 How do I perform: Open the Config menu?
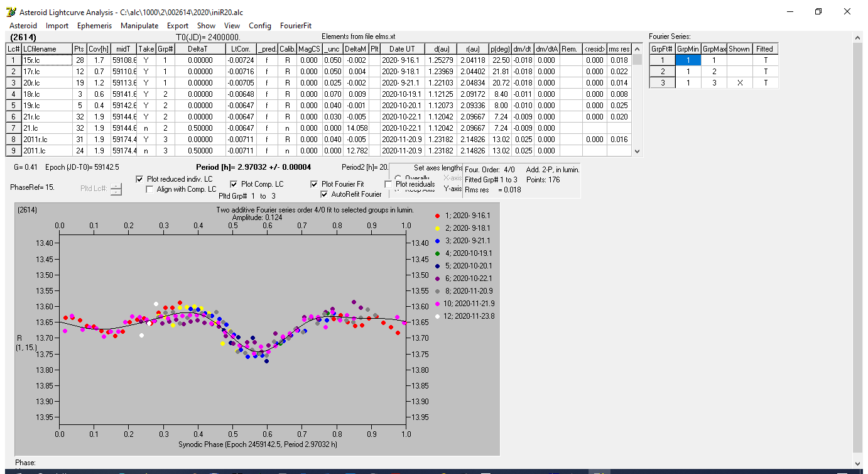pos(260,26)
